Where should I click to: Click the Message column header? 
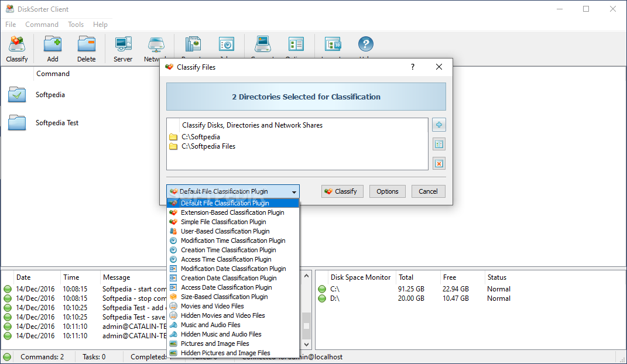click(117, 277)
